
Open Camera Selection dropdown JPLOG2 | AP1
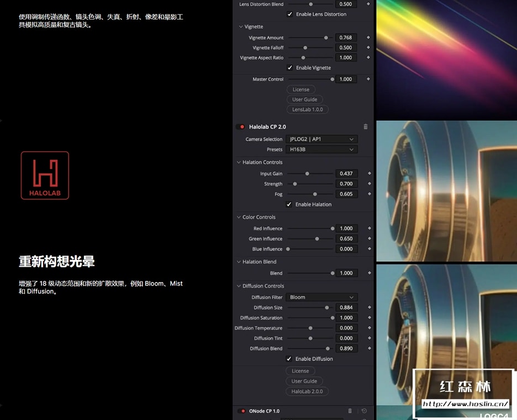pyautogui.click(x=321, y=139)
